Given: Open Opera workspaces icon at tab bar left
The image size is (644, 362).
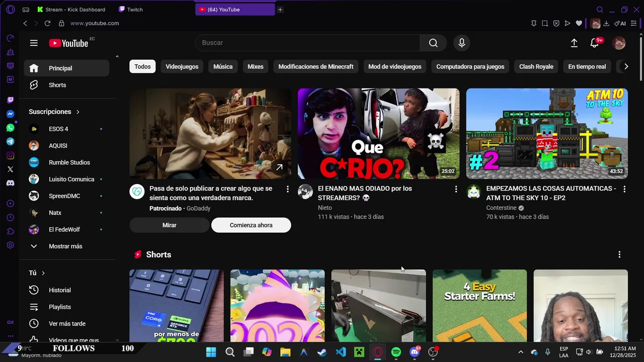Looking at the screenshot, I should 26,10.
